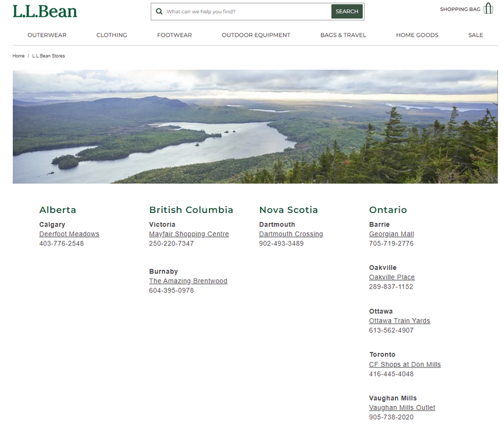Open the SHOPPING BAG text link

click(460, 10)
